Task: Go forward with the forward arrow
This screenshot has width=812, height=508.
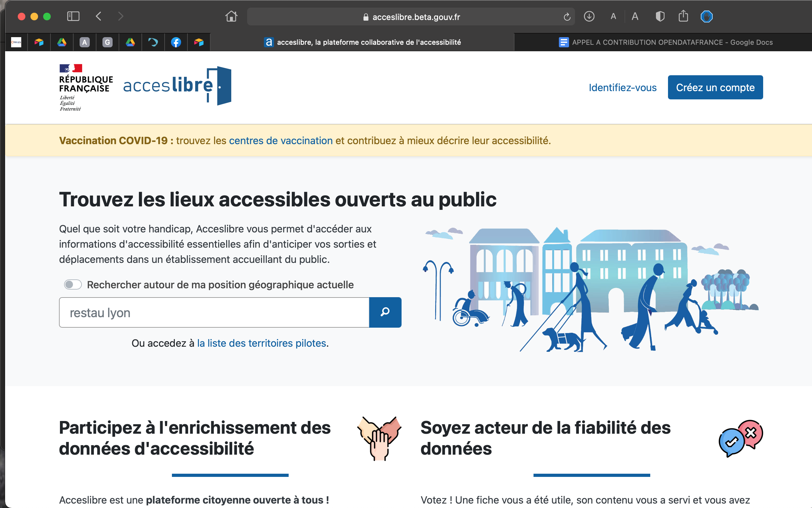Action: tap(121, 16)
